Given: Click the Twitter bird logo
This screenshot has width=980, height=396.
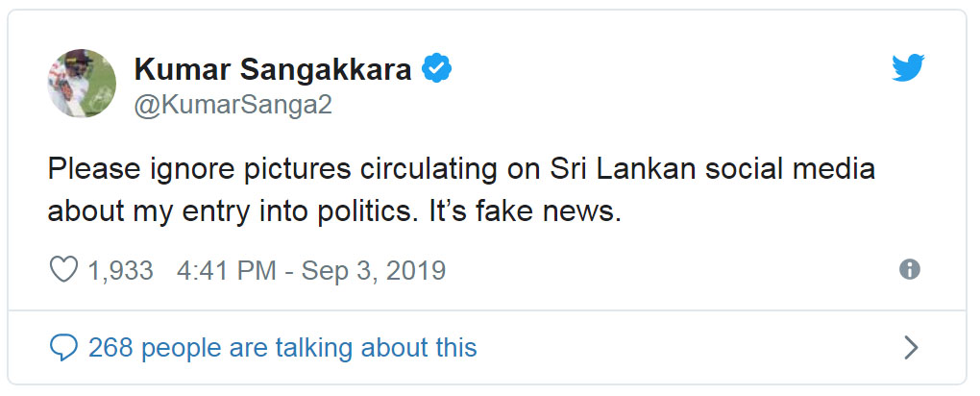Looking at the screenshot, I should [x=908, y=68].
